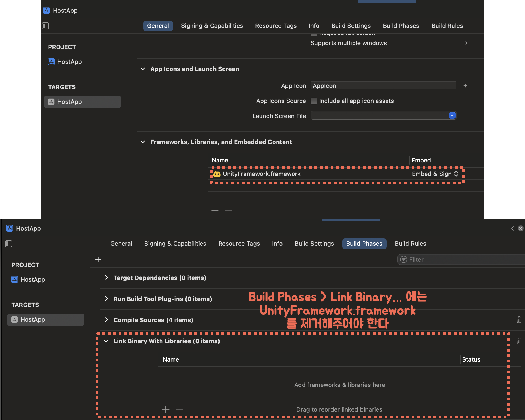Open Launch Screen File dropdown
525x420 pixels.
452,116
